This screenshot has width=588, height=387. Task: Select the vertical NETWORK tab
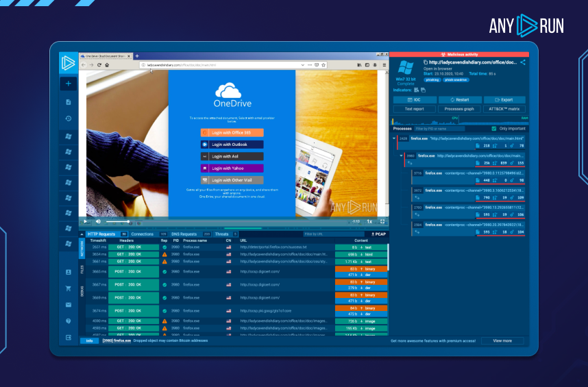pos(82,249)
